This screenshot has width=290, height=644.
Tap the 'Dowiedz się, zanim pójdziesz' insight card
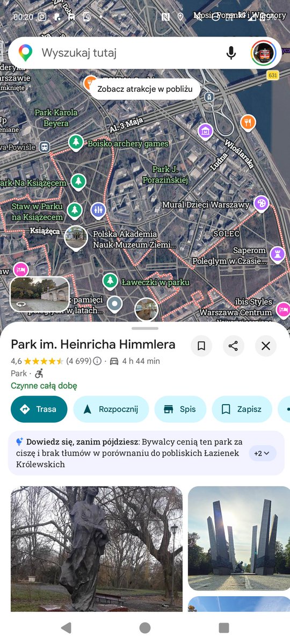(146, 453)
